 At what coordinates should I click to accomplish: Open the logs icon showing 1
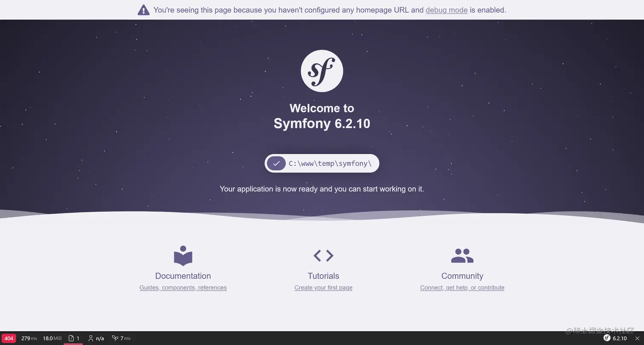pos(73,338)
